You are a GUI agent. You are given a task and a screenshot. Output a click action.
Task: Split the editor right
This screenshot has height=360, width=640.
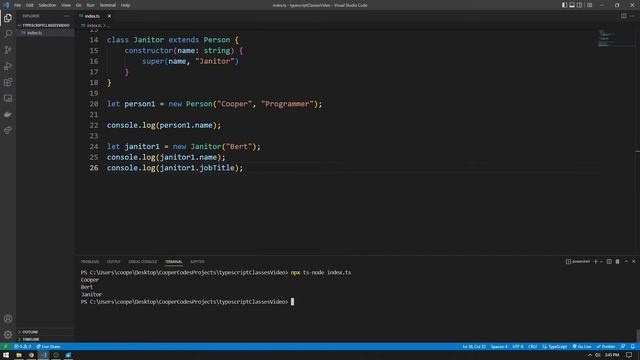tap(624, 16)
